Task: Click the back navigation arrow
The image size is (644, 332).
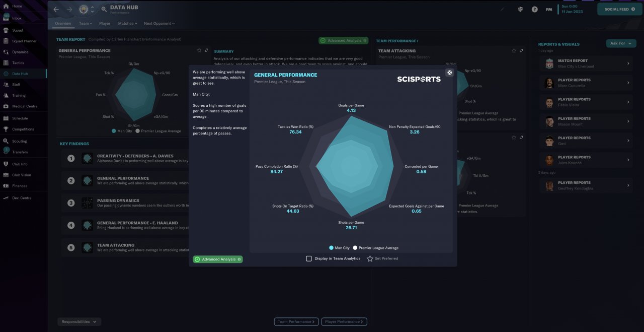Action: [56, 9]
